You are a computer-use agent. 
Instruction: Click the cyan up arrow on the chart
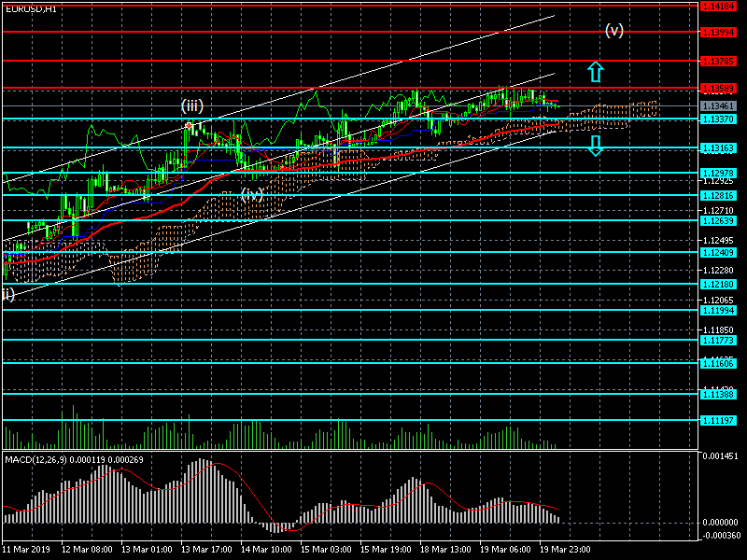coord(595,72)
